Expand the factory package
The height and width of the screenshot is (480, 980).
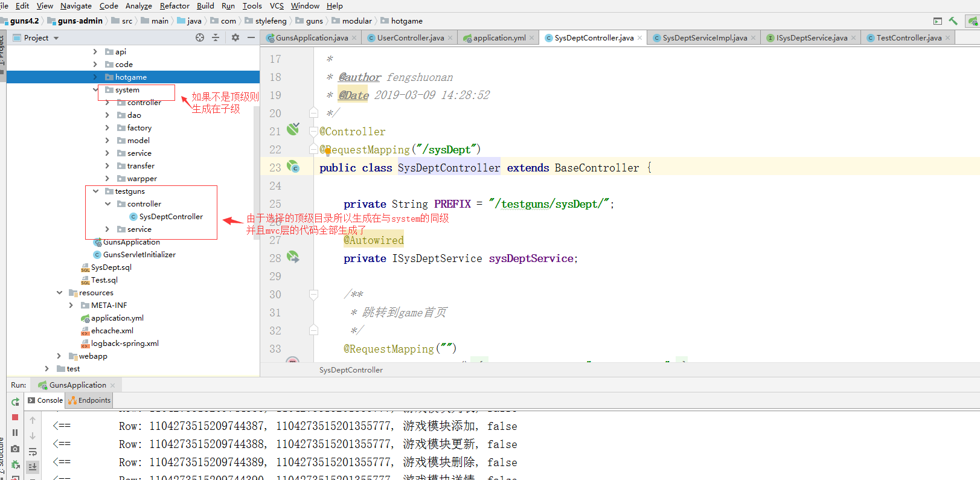pos(107,128)
